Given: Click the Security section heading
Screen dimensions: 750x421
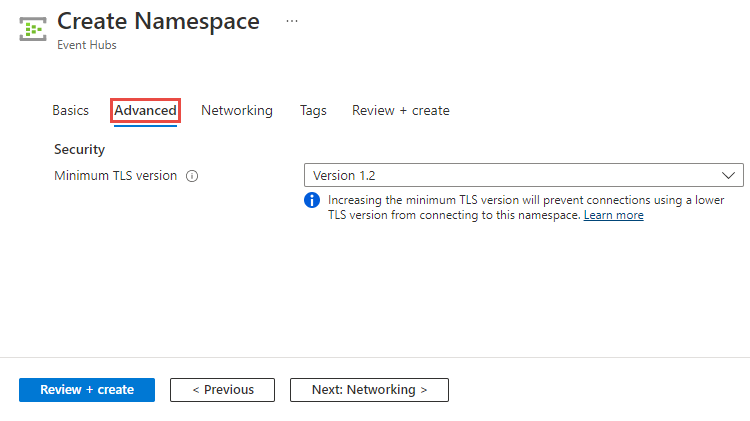Looking at the screenshot, I should pyautogui.click(x=79, y=150).
